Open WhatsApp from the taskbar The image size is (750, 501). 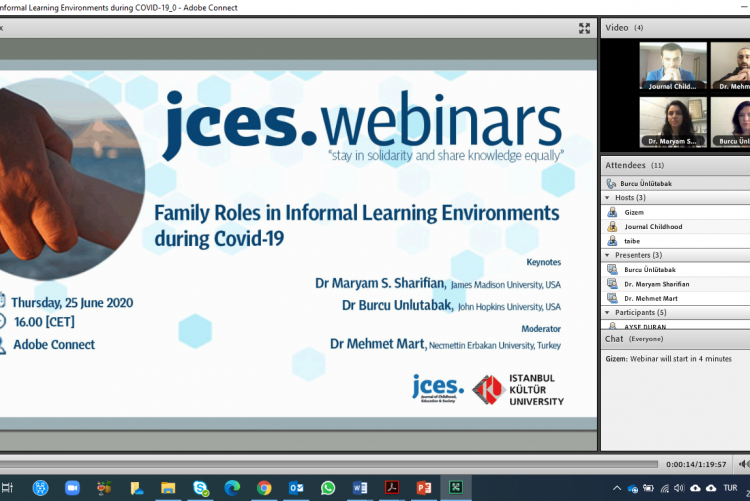click(x=328, y=488)
